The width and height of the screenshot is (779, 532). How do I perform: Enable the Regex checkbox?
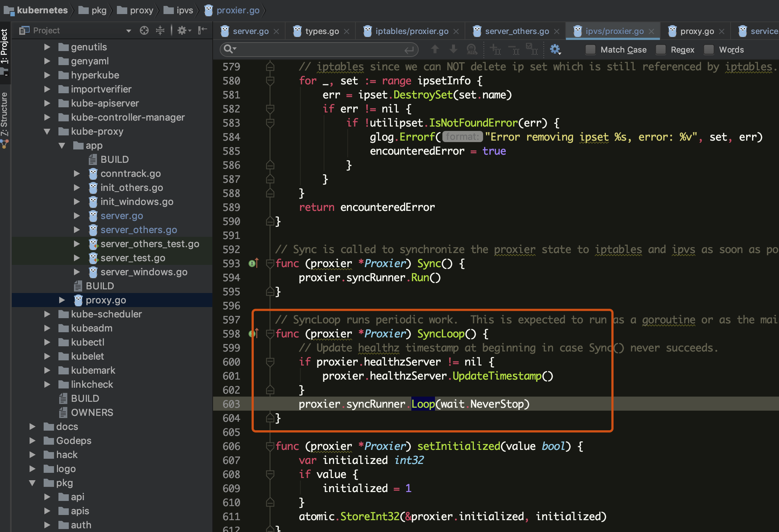click(x=661, y=50)
